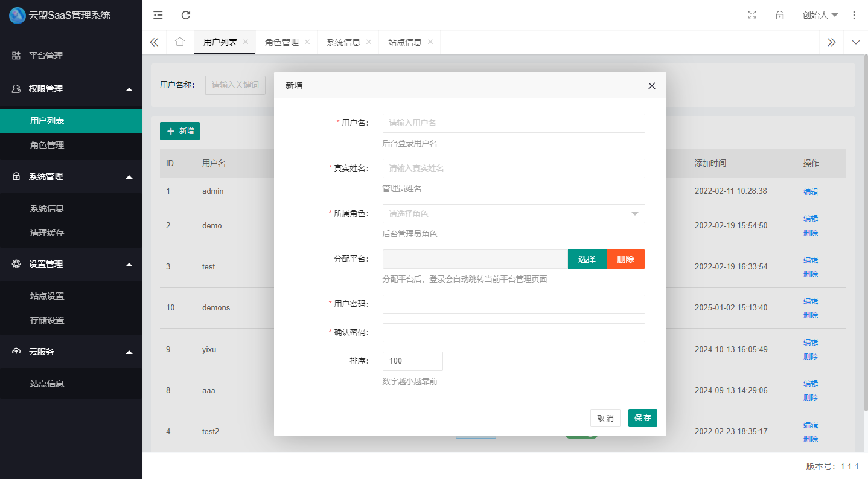The width and height of the screenshot is (868, 479).
Task: Click the home icon in the tab bar
Action: (179, 42)
